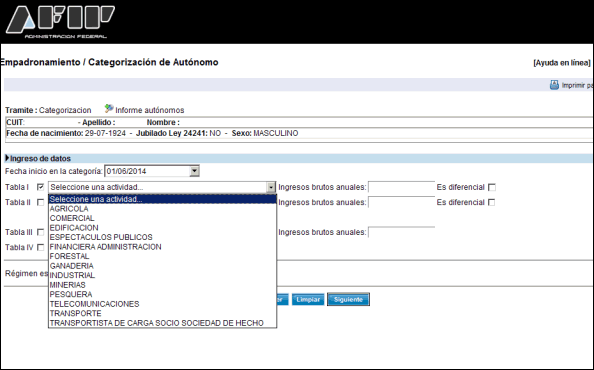Viewport: 594px width, 370px height.
Task: Choose MINERIAS from activity list
Action: tap(163, 285)
